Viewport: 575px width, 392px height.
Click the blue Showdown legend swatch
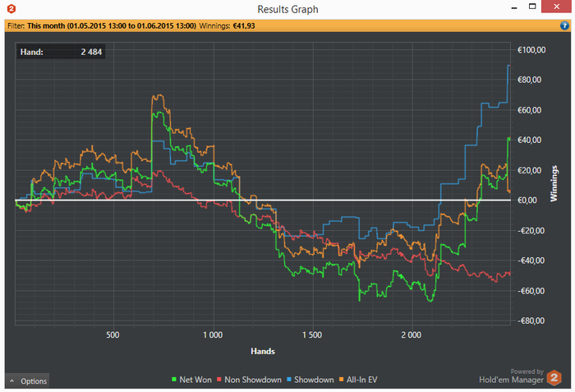(x=289, y=380)
